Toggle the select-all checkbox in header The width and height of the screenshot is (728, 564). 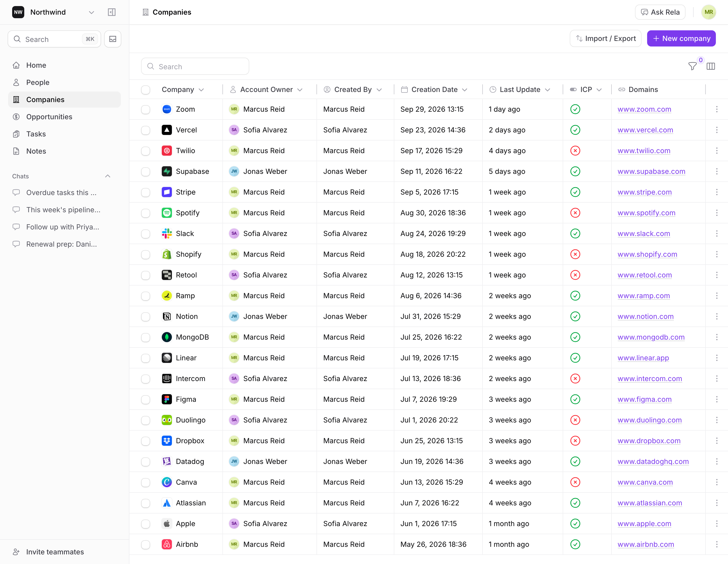pos(145,90)
